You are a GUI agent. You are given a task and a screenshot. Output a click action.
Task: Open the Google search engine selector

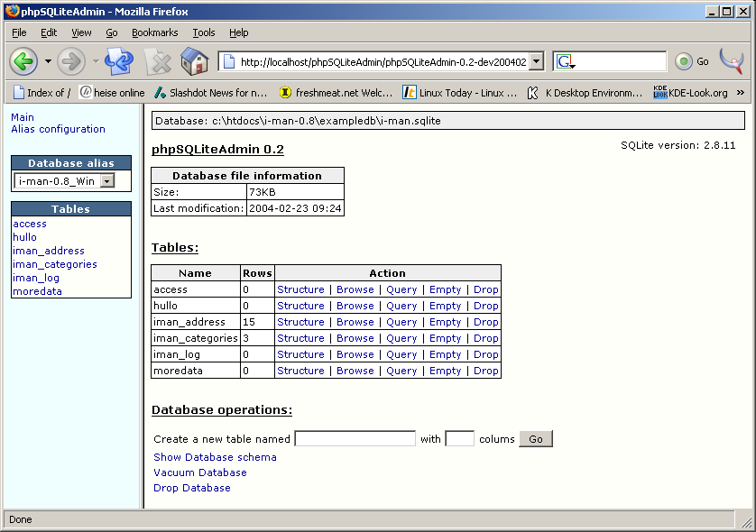[566, 61]
